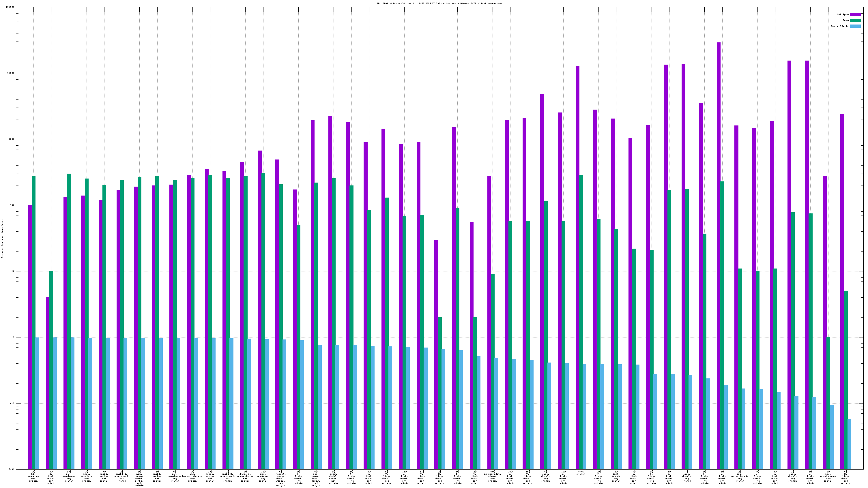Click the 0.01 y-axis tick label
Screen dimensions: 868x488
click(x=11, y=469)
